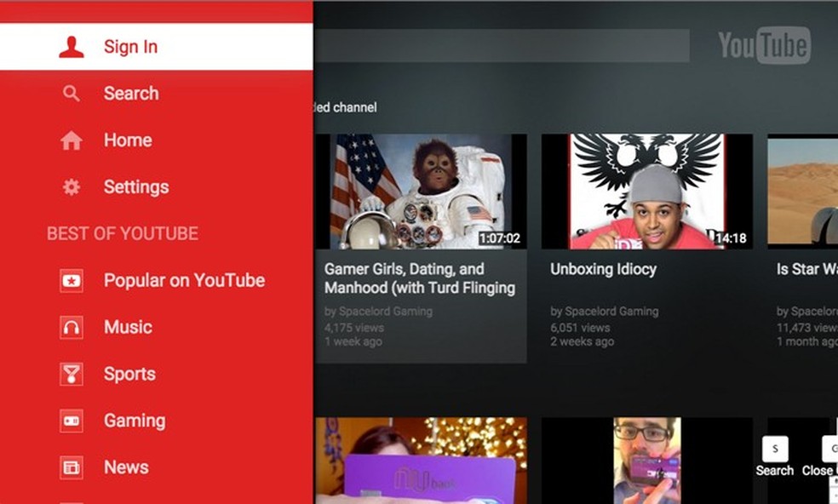Click the '6,051 views' text
838x504 pixels.
click(x=580, y=327)
